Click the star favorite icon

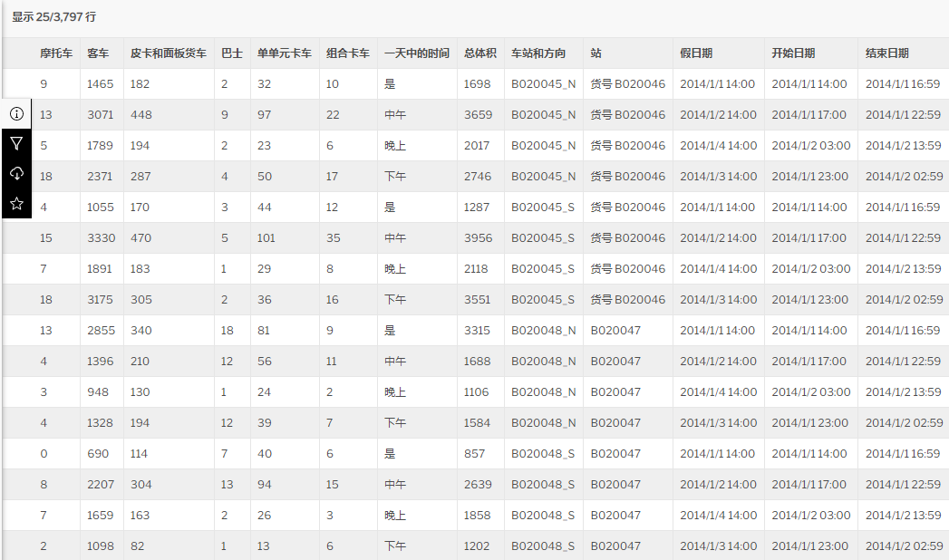pyautogui.click(x=16, y=203)
